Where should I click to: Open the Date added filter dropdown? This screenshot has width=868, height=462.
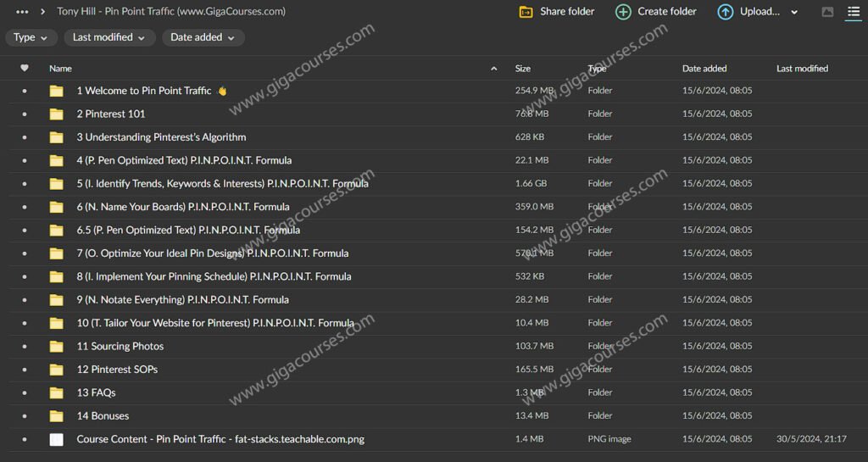click(203, 37)
